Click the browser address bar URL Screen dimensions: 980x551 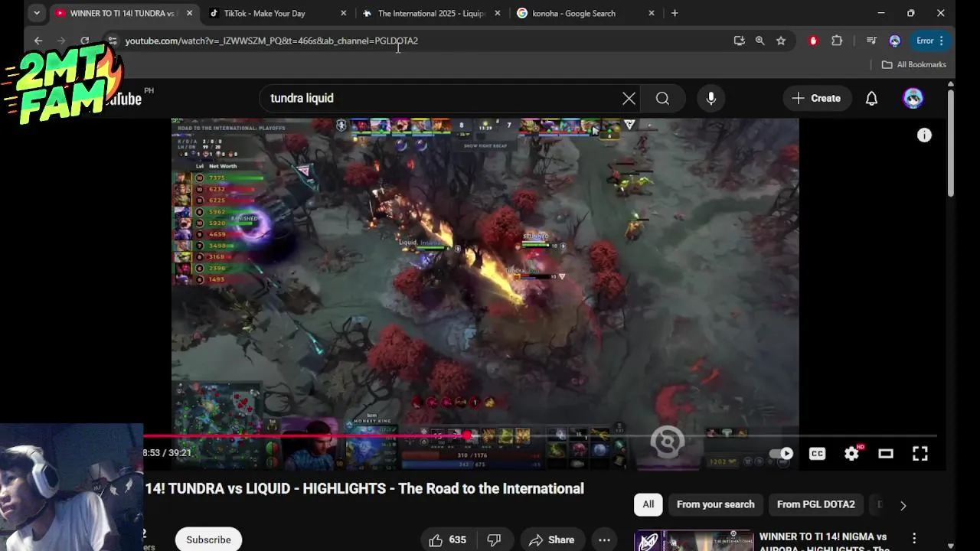click(272, 41)
